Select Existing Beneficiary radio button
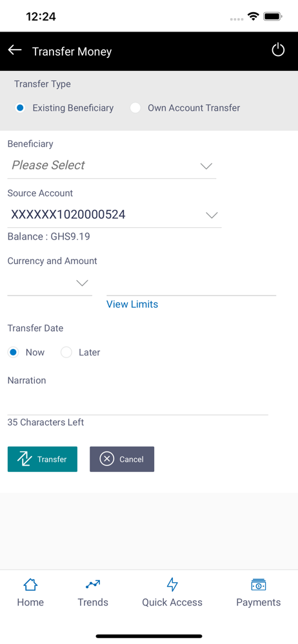This screenshot has width=298, height=644. pyautogui.click(x=20, y=108)
